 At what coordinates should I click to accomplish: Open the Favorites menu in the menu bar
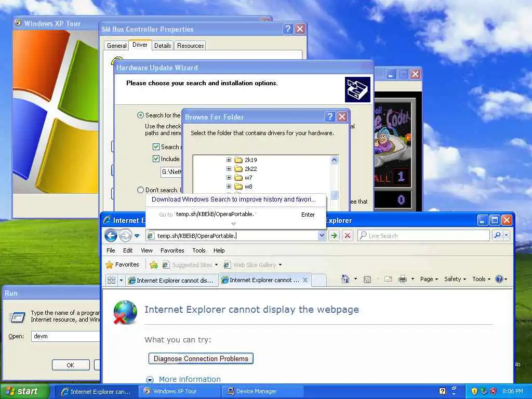(172, 250)
